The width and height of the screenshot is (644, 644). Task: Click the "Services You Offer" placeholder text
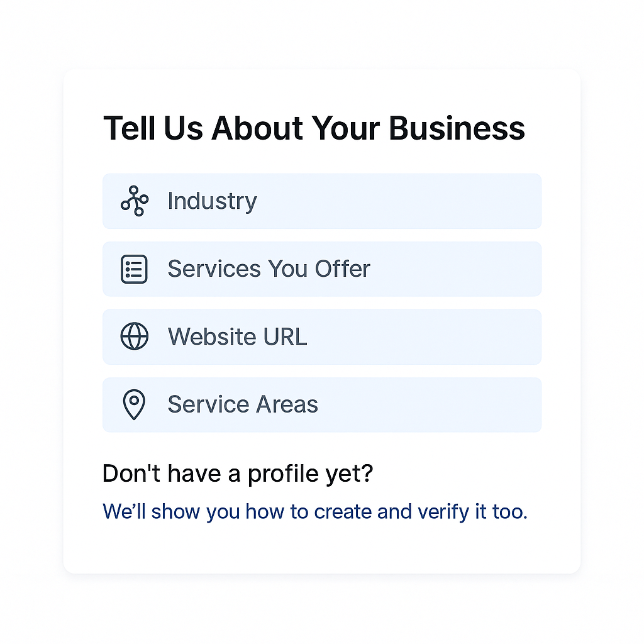click(269, 269)
